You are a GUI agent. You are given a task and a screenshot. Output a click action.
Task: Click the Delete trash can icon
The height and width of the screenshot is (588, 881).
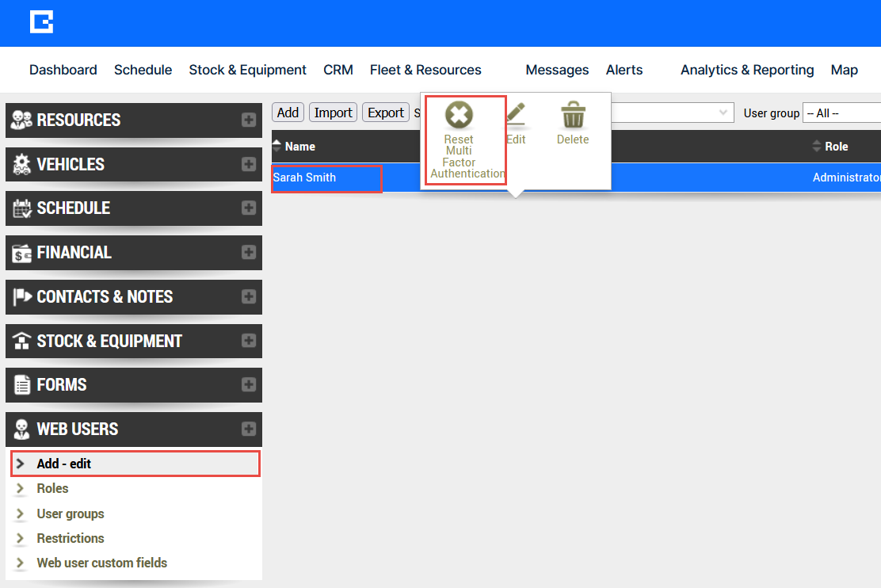[572, 116]
